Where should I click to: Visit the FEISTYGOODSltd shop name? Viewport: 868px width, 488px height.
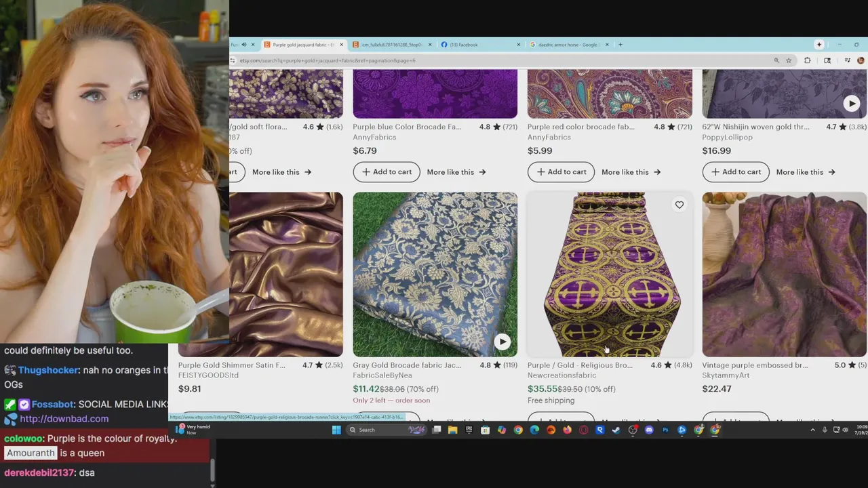point(208,375)
